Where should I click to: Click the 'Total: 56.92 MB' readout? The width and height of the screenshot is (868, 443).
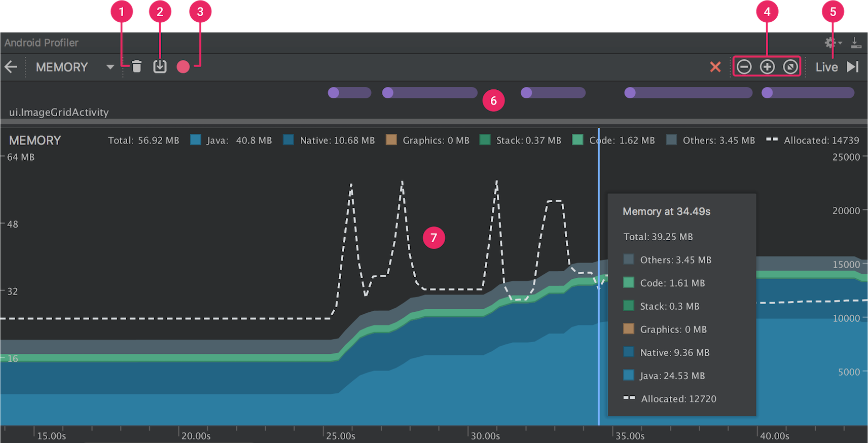143,140
